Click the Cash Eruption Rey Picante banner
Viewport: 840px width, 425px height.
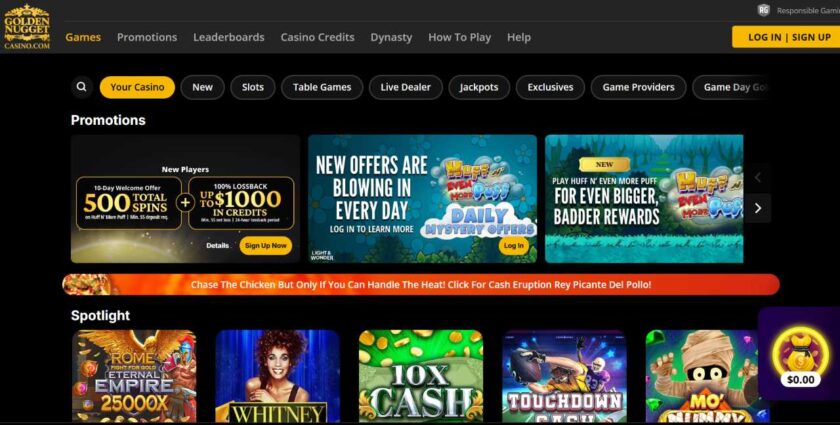(x=421, y=285)
